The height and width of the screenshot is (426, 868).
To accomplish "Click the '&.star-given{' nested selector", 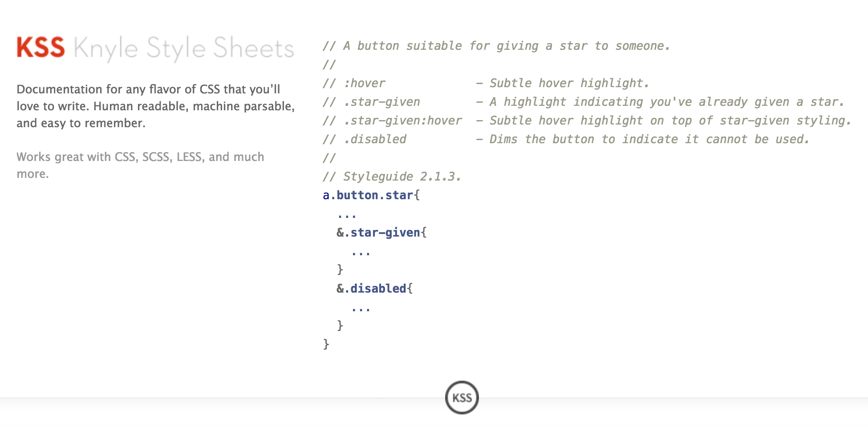I will (381, 233).
